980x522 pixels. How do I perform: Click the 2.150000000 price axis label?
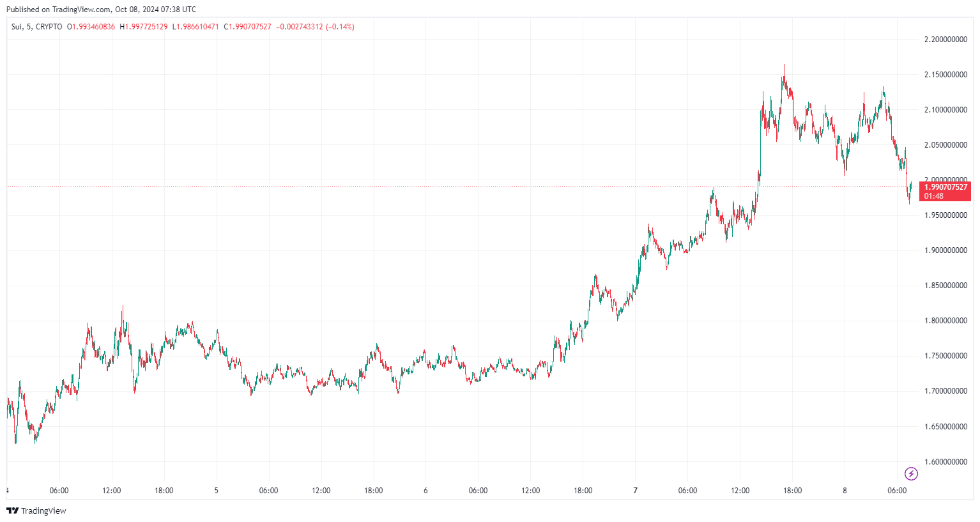tap(946, 75)
